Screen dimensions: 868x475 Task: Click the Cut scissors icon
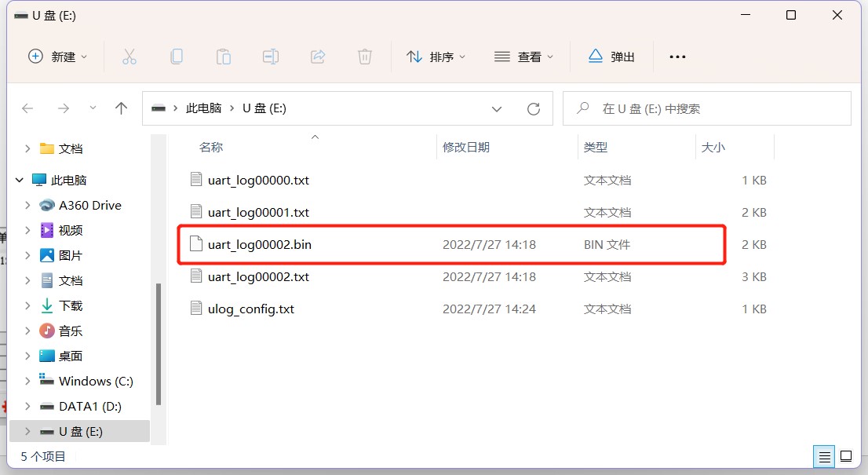click(x=129, y=57)
